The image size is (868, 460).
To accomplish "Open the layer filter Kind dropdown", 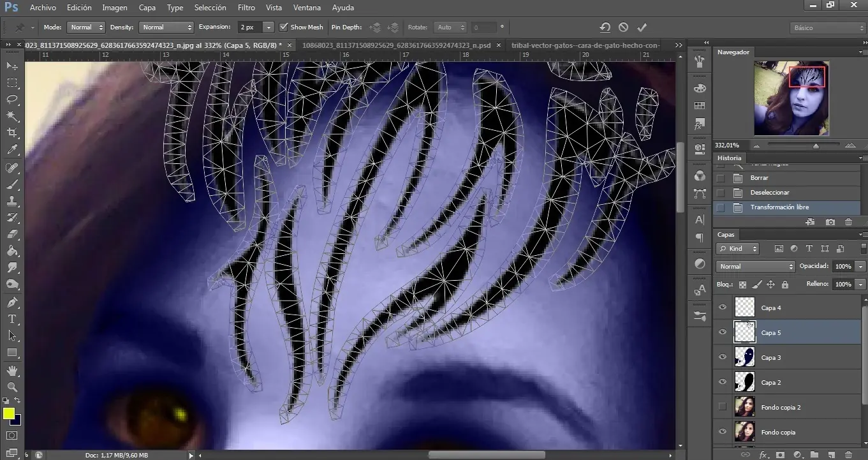I will click(x=738, y=249).
